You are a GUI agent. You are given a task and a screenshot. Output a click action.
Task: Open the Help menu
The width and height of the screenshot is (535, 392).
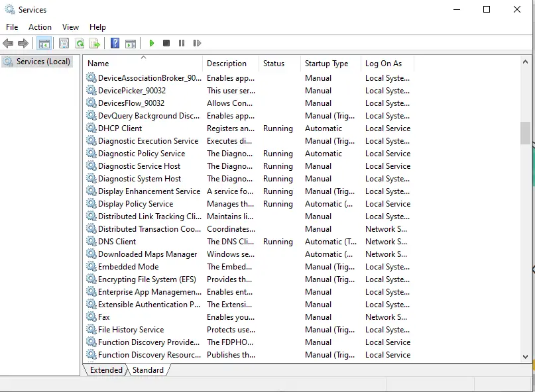pyautogui.click(x=97, y=27)
